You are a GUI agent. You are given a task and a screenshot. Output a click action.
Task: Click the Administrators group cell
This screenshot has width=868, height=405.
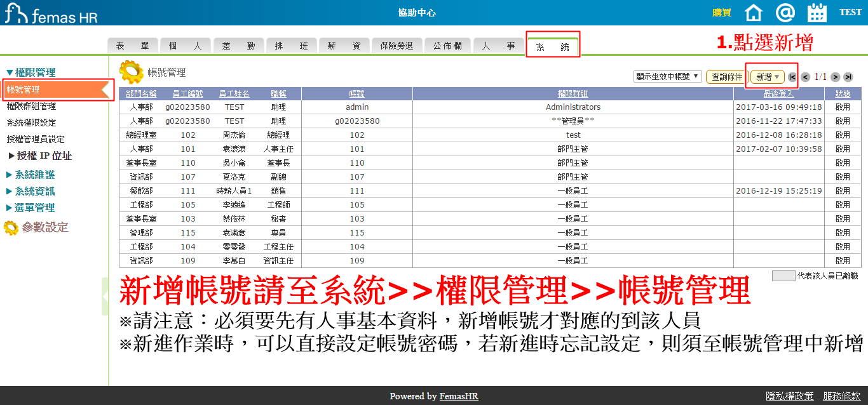573,107
